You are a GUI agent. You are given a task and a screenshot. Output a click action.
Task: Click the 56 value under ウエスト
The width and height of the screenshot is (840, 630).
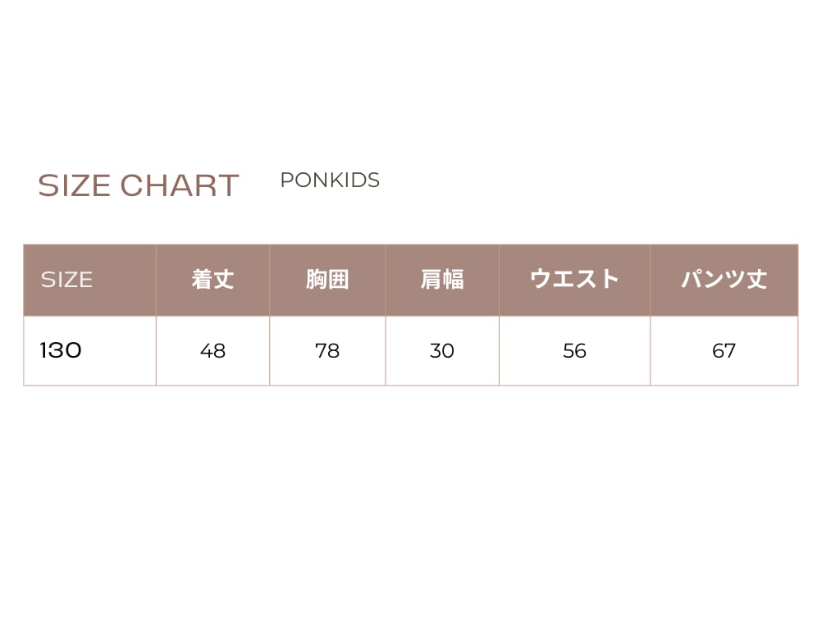(x=574, y=351)
